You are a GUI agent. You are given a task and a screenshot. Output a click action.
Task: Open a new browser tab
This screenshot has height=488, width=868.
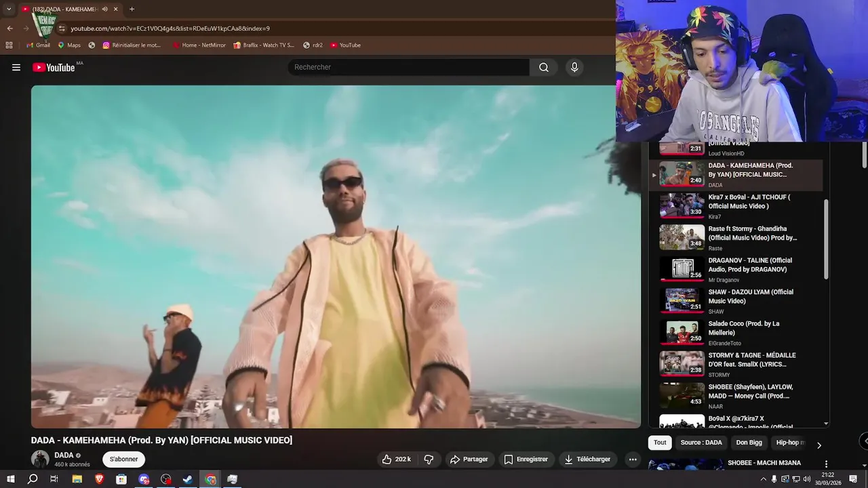[x=132, y=9]
